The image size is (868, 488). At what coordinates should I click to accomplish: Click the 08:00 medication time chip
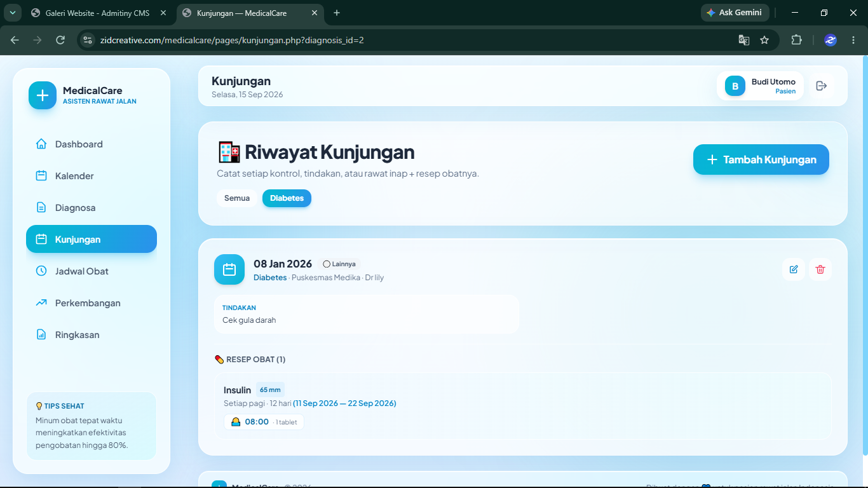pyautogui.click(x=264, y=422)
